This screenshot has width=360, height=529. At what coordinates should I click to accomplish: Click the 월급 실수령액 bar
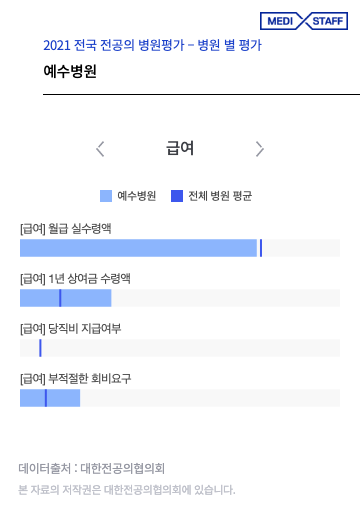[x=180, y=248]
